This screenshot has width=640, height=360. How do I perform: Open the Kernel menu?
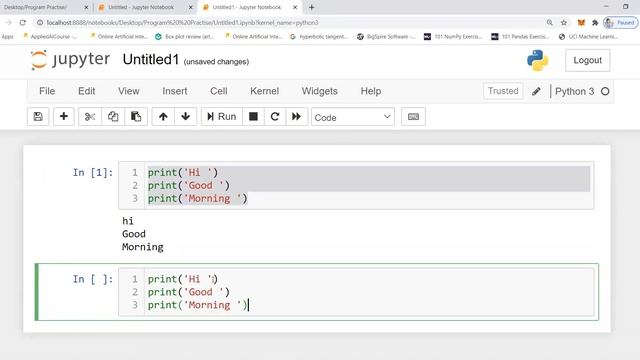[x=264, y=91]
